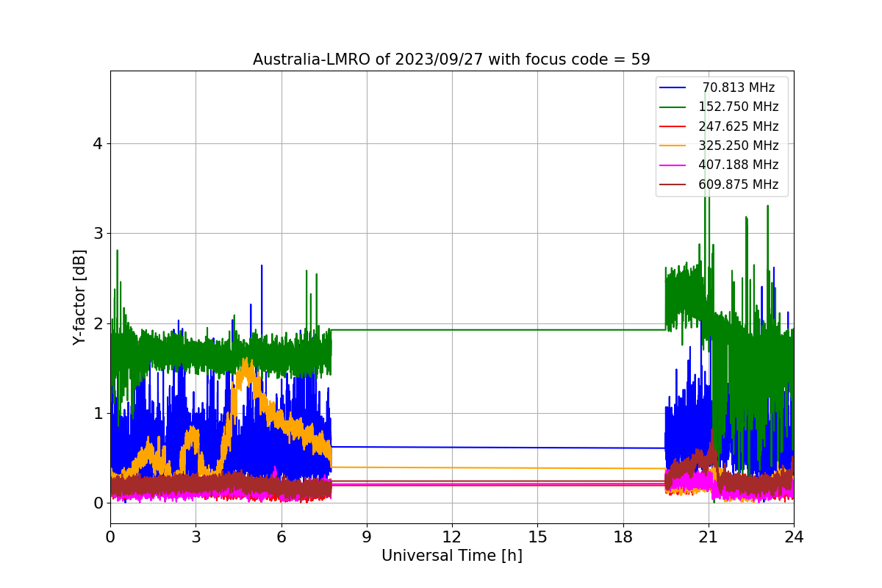Click the x-axis tick label 3
The image size is (882, 588).
tap(196, 537)
